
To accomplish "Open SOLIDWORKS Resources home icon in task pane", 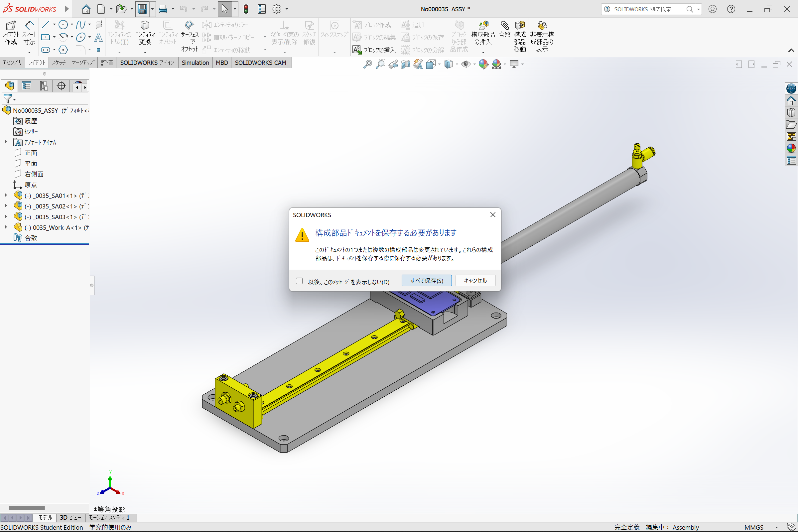I will [x=791, y=101].
